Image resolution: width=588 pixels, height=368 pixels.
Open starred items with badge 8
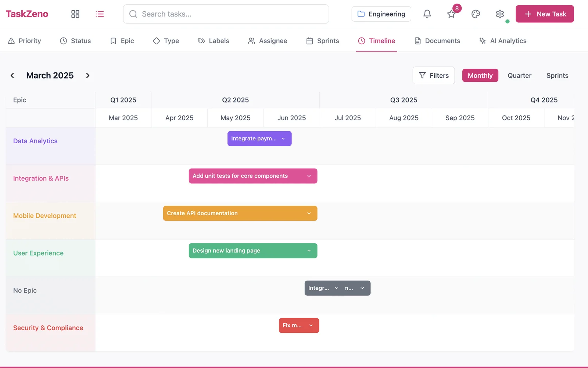tap(451, 14)
